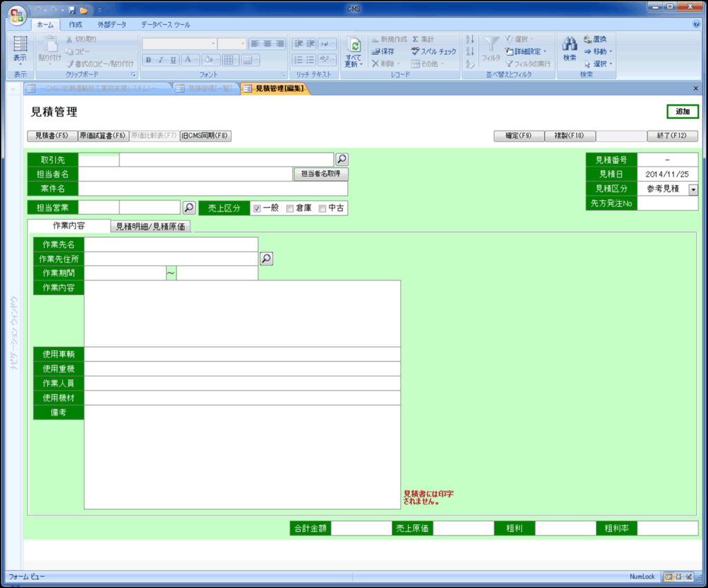The width and height of the screenshot is (708, 588).
Task: Uncheck the 一般 checkbox
Action: coord(257,208)
